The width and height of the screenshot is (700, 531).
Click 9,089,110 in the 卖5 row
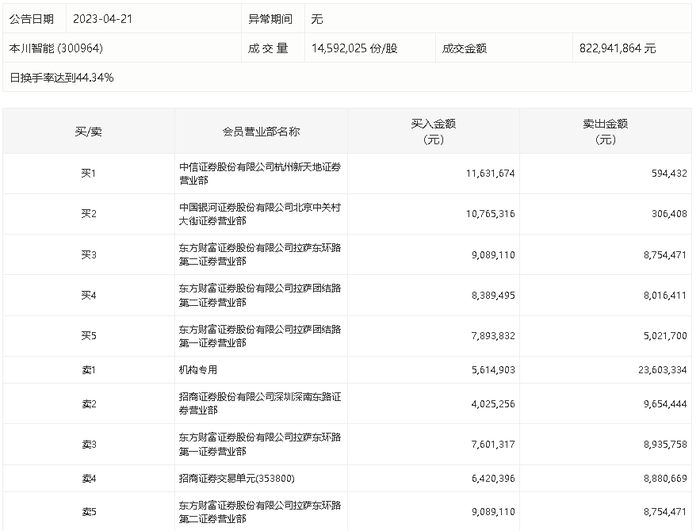point(493,512)
